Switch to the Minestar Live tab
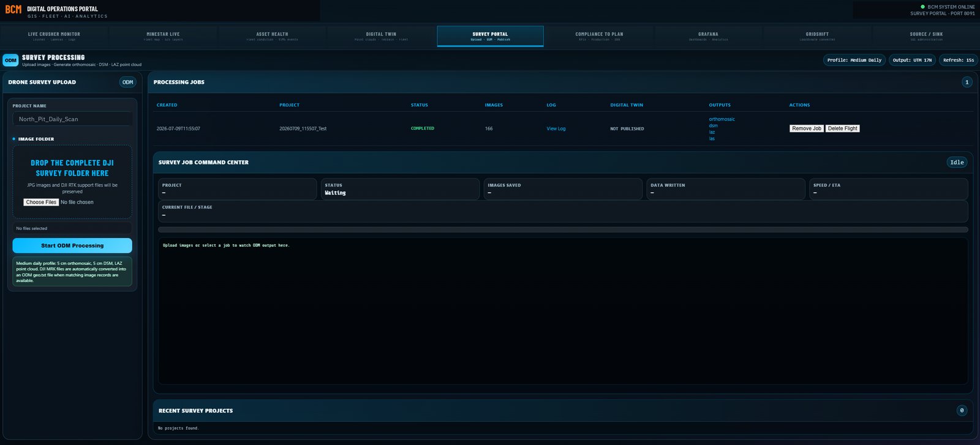 point(163,36)
